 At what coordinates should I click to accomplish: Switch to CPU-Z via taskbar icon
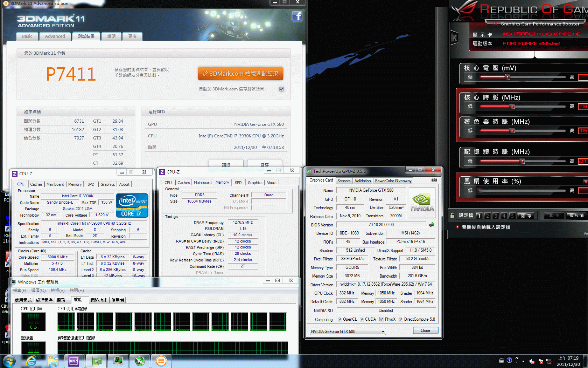point(74,361)
